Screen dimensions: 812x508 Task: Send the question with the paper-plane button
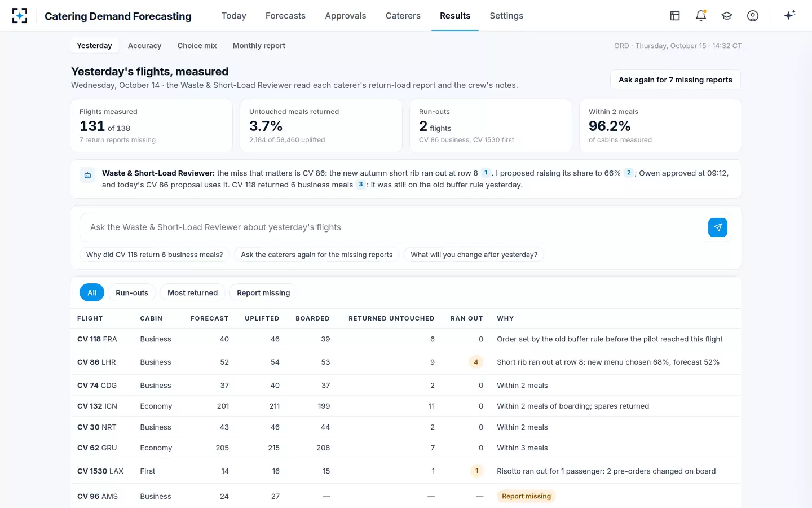pyautogui.click(x=718, y=227)
